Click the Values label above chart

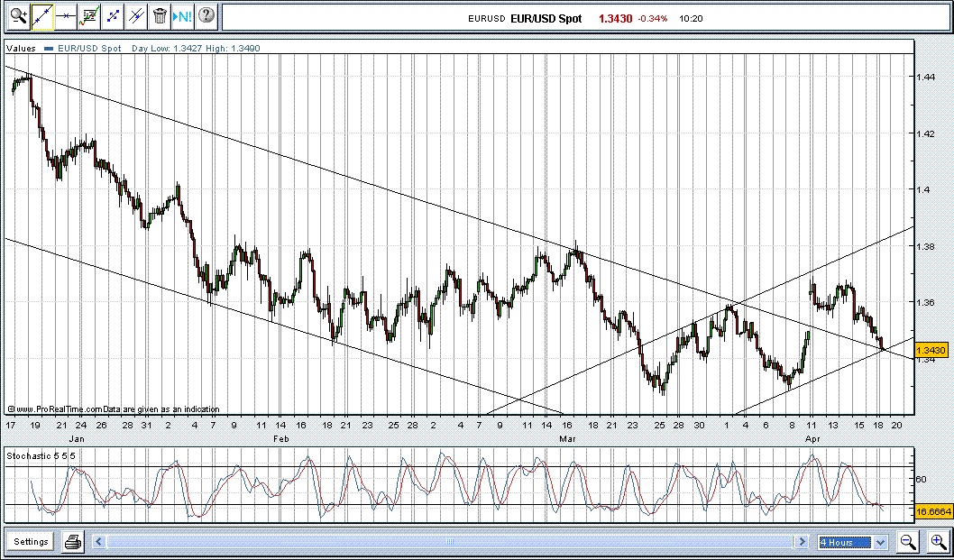pyautogui.click(x=21, y=48)
